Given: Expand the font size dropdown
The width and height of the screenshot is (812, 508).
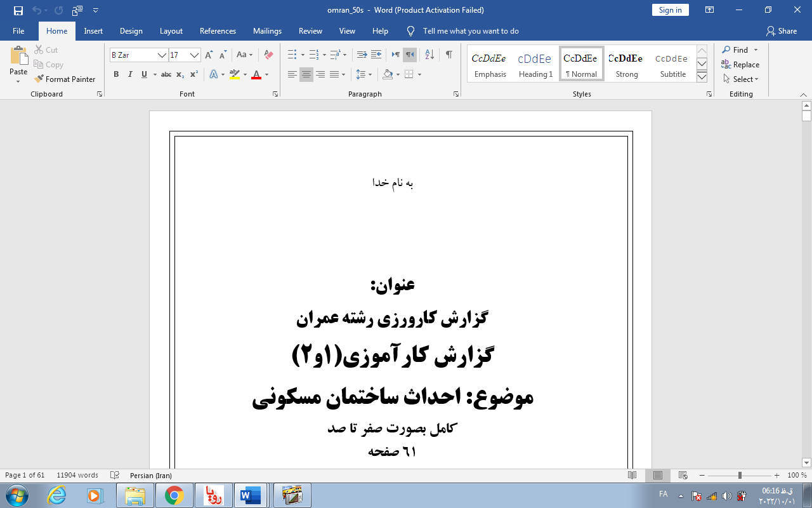Looking at the screenshot, I should pyautogui.click(x=195, y=55).
